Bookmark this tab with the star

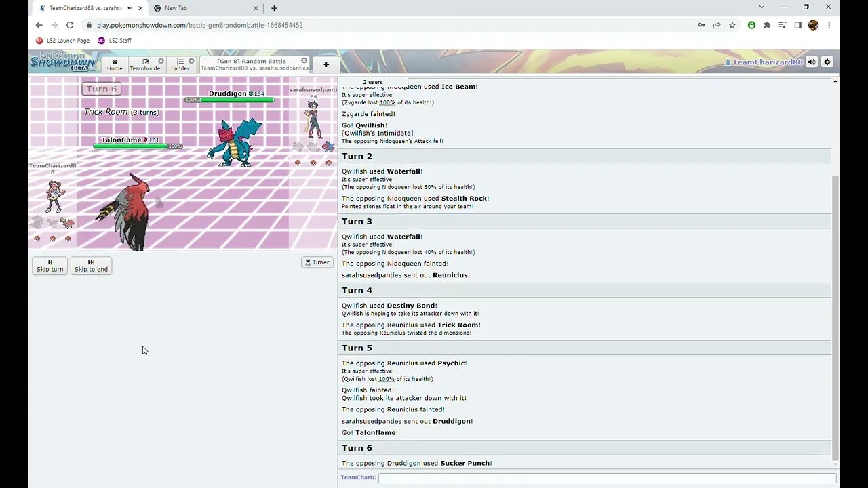pyautogui.click(x=732, y=25)
